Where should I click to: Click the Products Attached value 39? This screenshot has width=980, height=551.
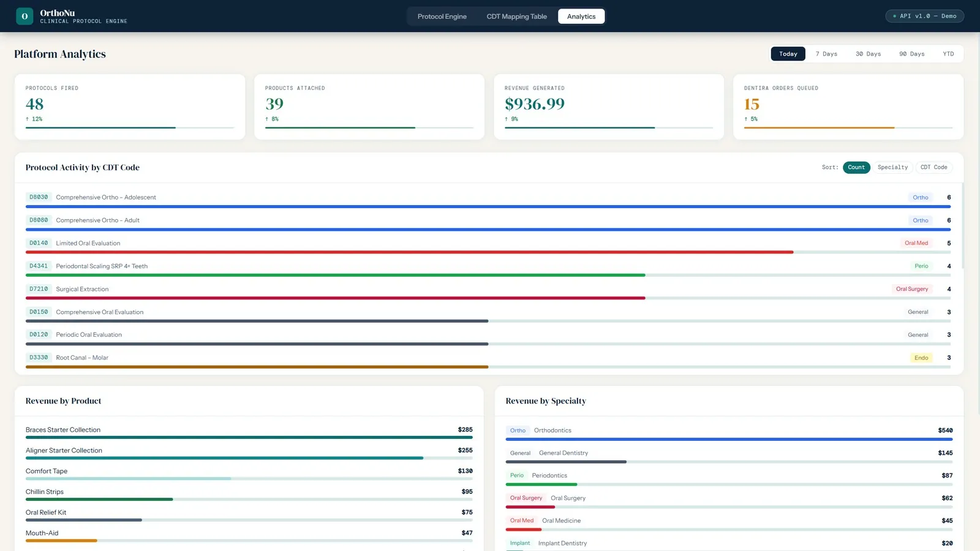coord(274,104)
